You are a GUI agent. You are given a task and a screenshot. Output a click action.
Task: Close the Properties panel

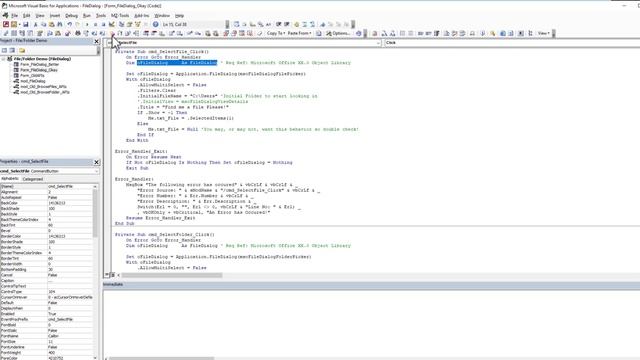[97, 162]
